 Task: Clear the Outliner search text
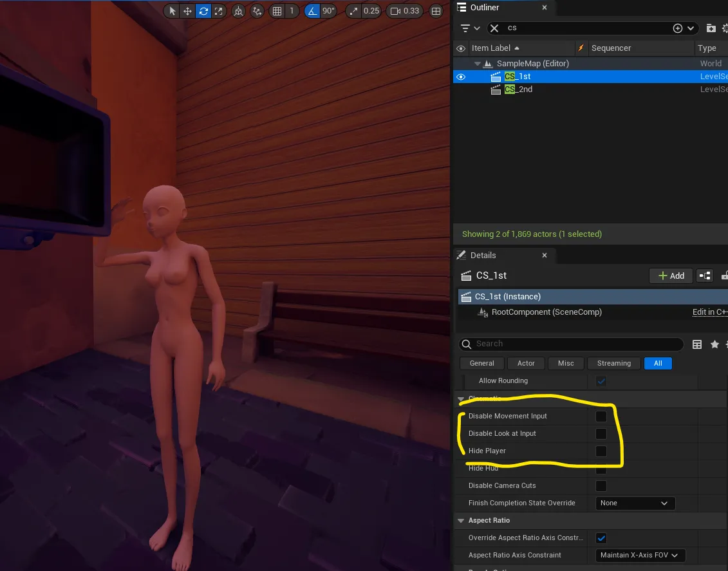click(x=494, y=28)
